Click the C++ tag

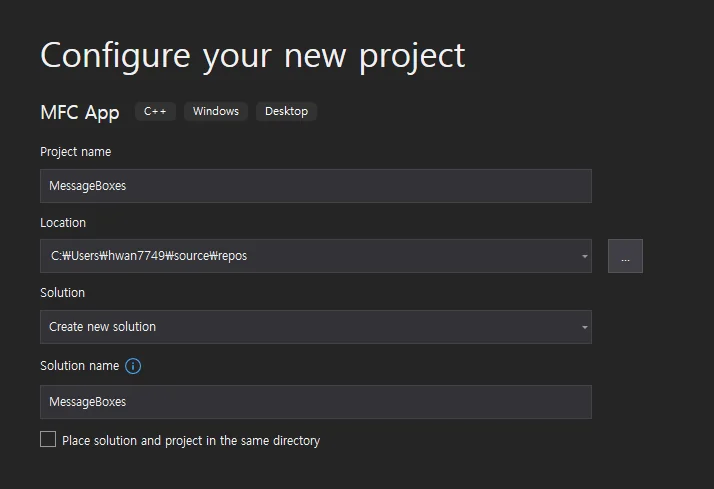point(155,112)
